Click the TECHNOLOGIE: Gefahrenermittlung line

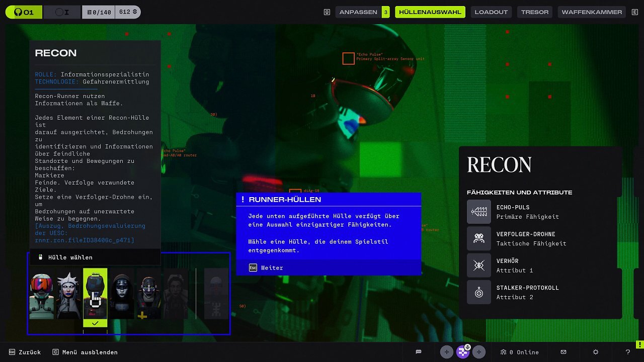(x=92, y=81)
